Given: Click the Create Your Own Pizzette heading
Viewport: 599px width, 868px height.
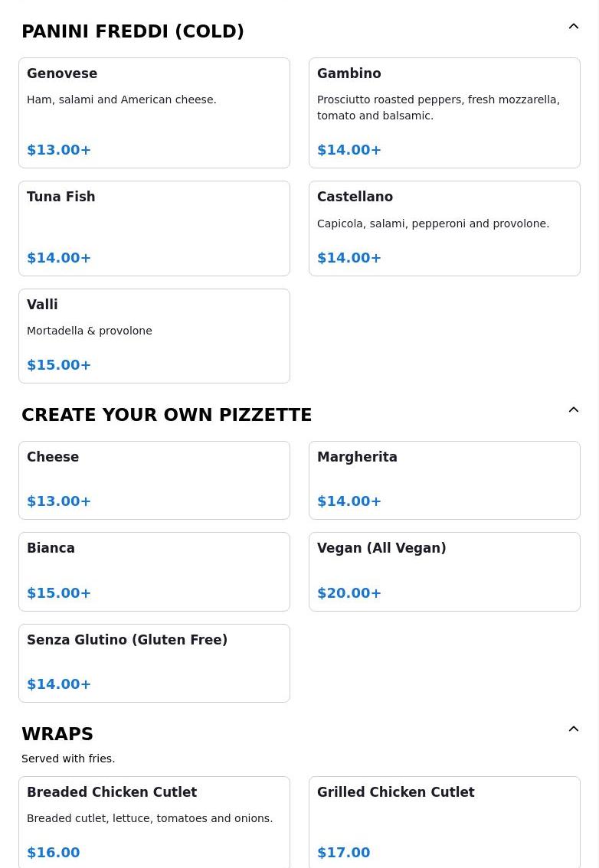Looking at the screenshot, I should click(167, 415).
